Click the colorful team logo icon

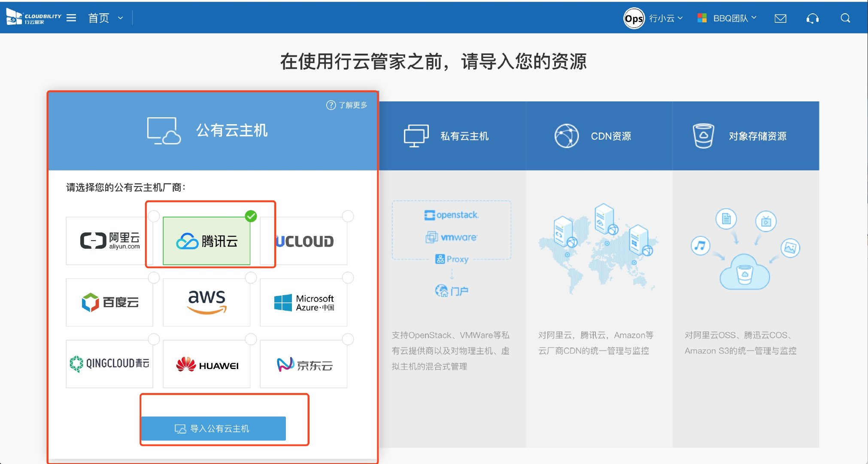pos(702,18)
